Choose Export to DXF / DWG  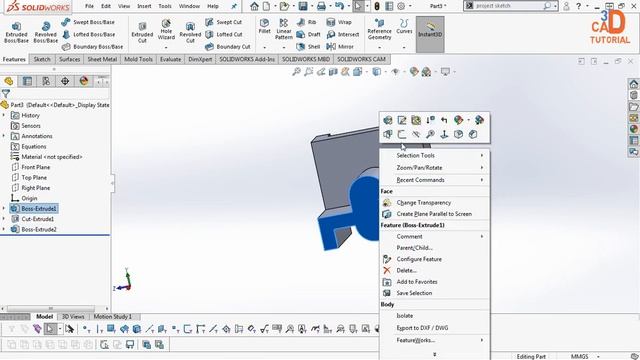coord(434,328)
